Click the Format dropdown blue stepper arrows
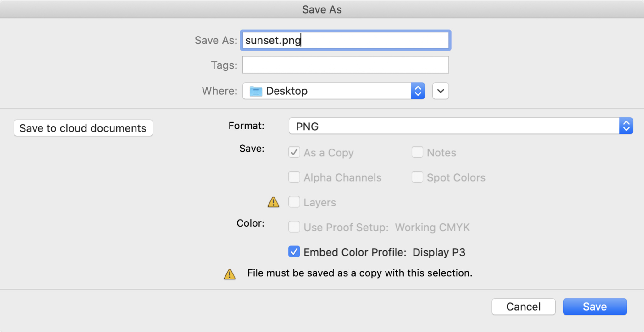 click(626, 126)
